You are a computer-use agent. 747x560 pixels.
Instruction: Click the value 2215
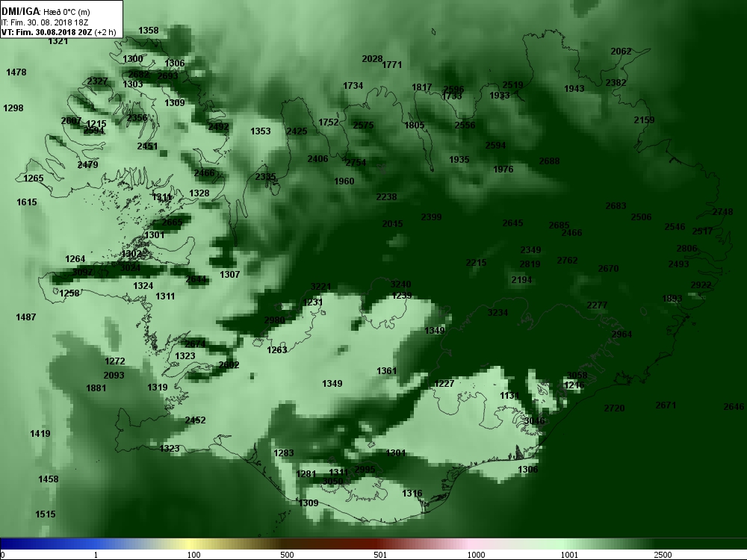coord(476,262)
